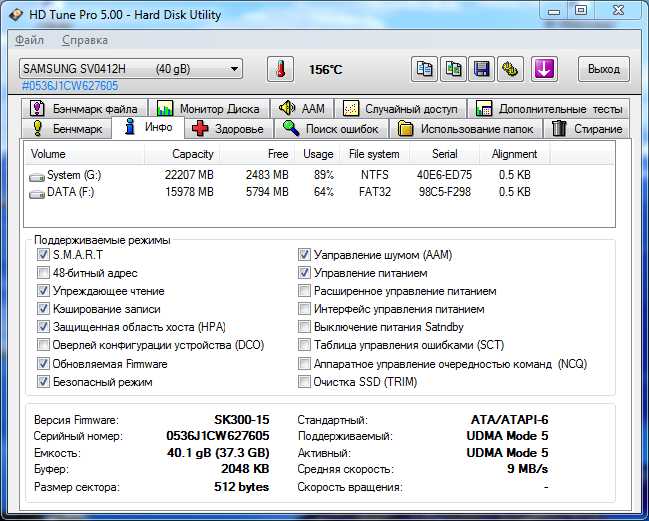Click the copy info to clipboard icon
Screen dimensions: 649x521
pos(424,69)
